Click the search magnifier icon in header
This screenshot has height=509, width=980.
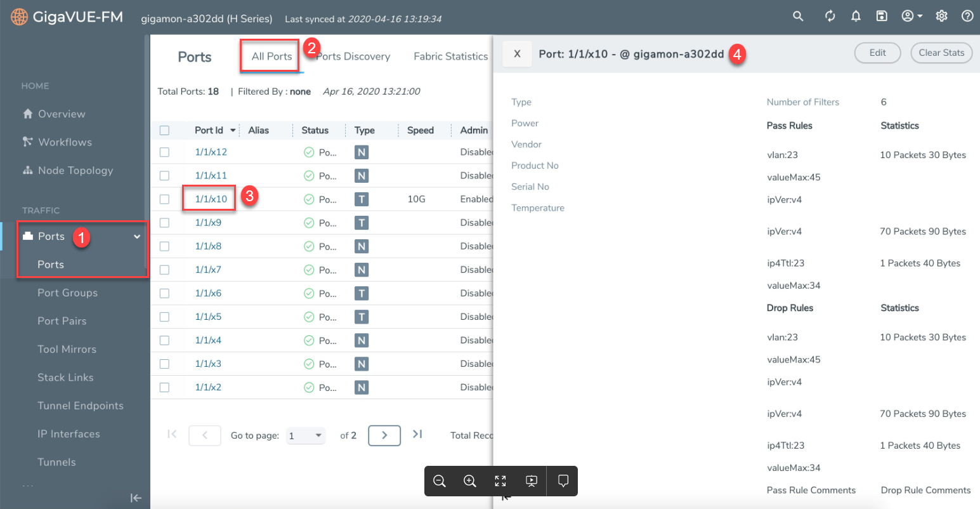[x=798, y=17]
